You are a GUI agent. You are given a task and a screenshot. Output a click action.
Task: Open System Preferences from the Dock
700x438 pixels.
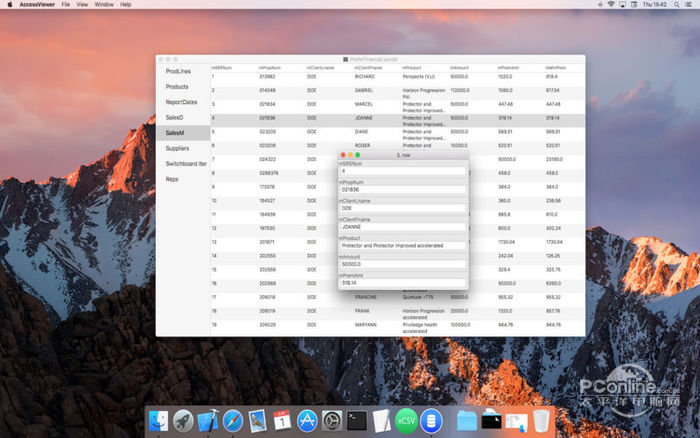click(332, 422)
